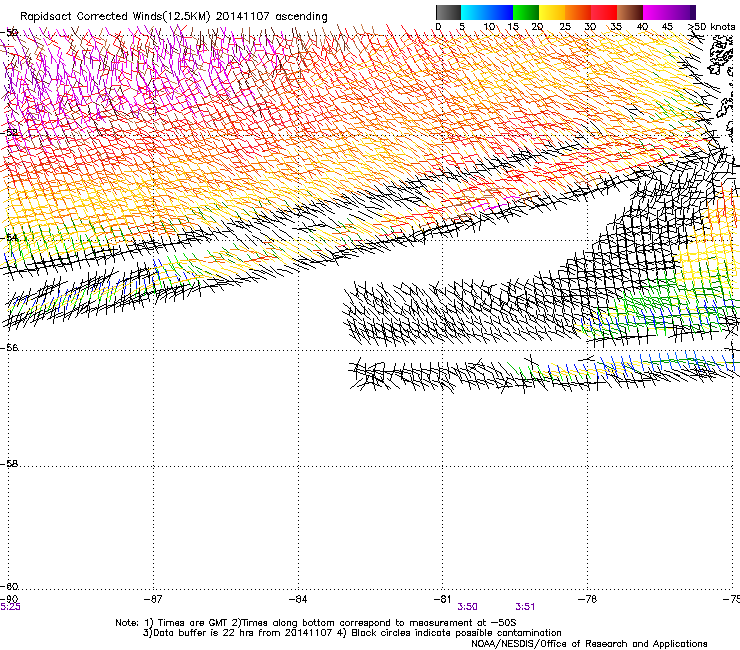Click the '>50 knots' legend label
Screen dimensions: 740x650
coord(712,27)
